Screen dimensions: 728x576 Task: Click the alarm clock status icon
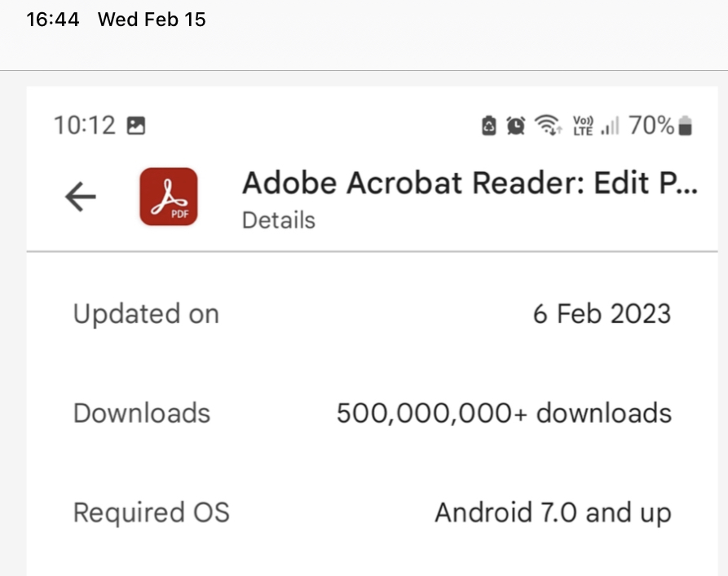516,126
